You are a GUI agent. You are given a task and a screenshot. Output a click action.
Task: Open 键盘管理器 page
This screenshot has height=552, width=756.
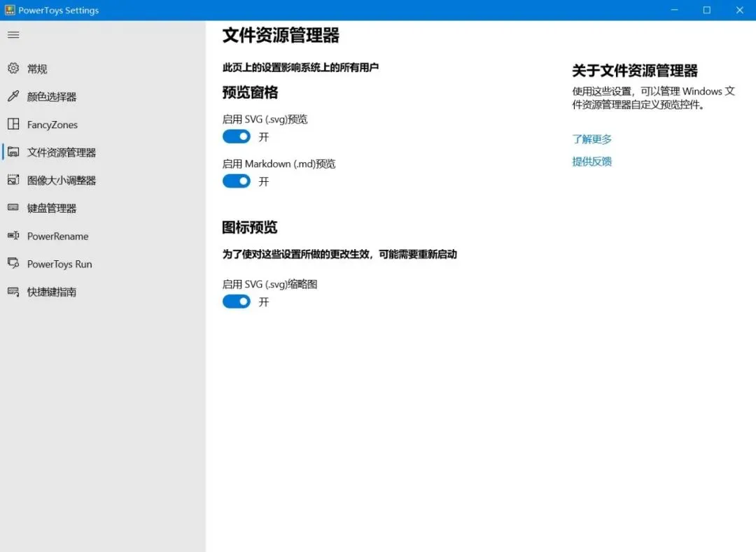tap(103, 208)
